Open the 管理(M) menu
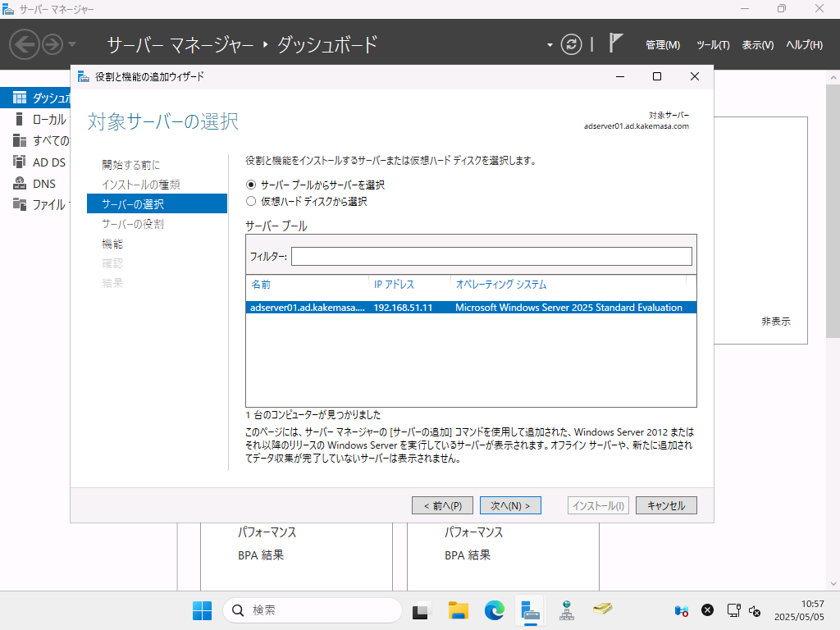 tap(663, 45)
